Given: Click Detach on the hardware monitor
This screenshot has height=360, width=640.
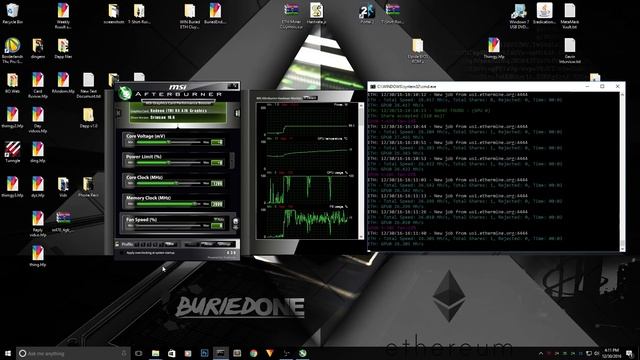Looking at the screenshot, I should [311, 98].
